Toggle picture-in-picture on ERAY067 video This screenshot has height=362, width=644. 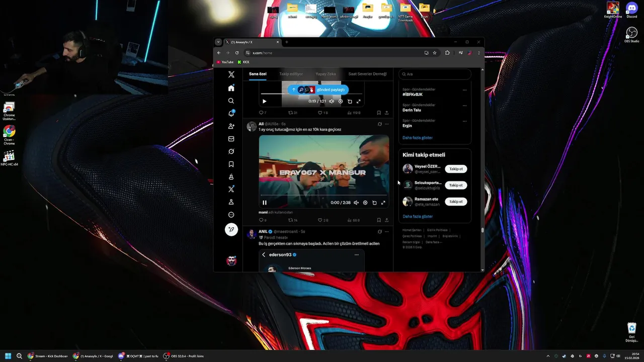point(374,203)
